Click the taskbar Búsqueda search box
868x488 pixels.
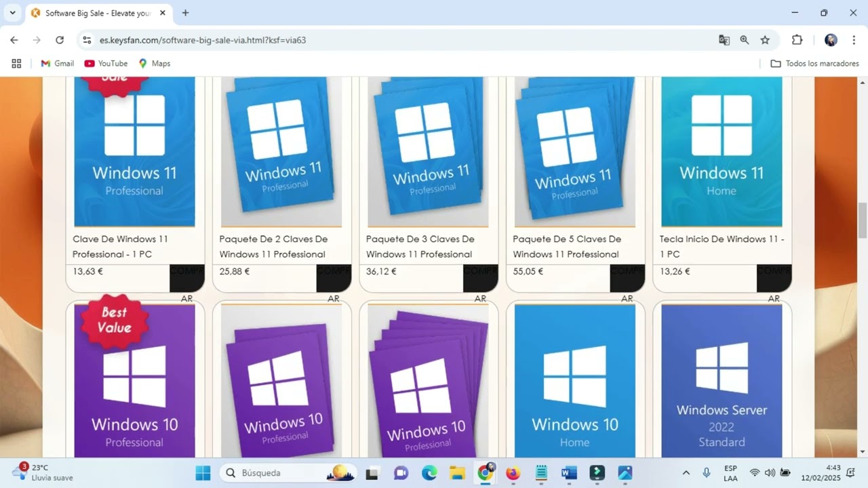[289, 472]
